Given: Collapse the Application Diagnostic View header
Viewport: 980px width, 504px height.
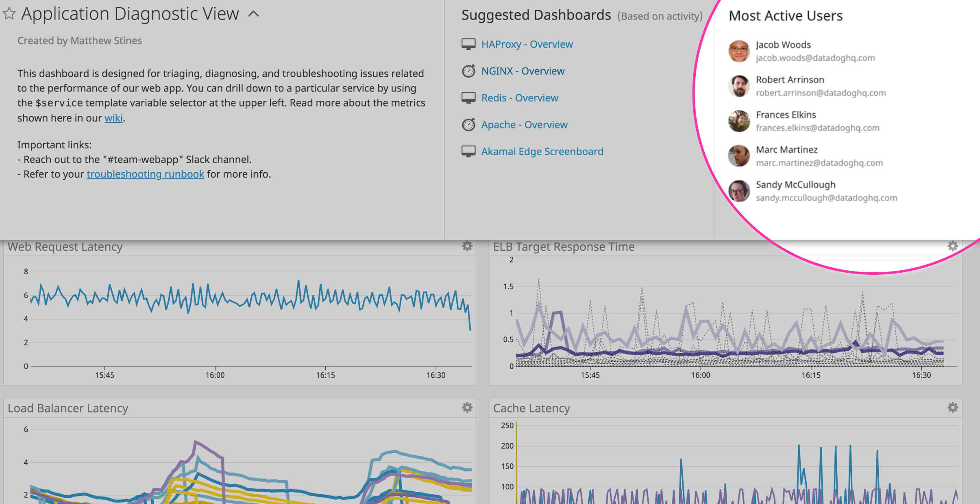Looking at the screenshot, I should tap(254, 14).
